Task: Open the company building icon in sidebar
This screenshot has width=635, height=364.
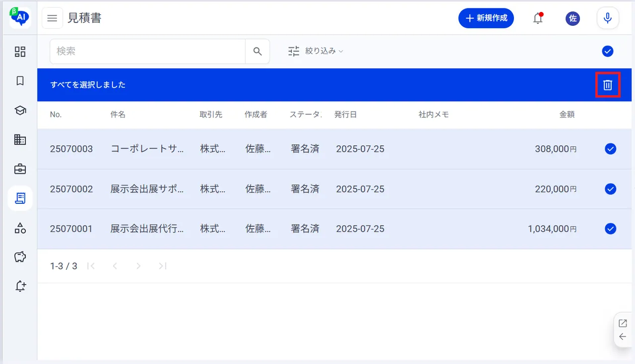Action: click(x=20, y=139)
